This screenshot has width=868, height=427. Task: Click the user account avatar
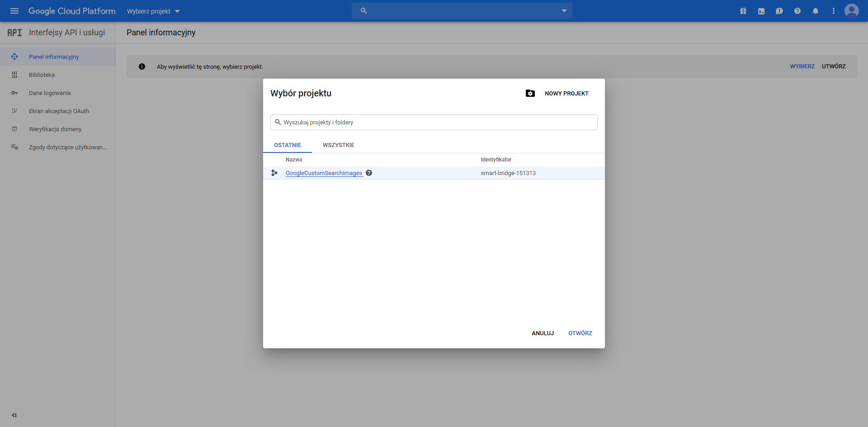pos(852,11)
